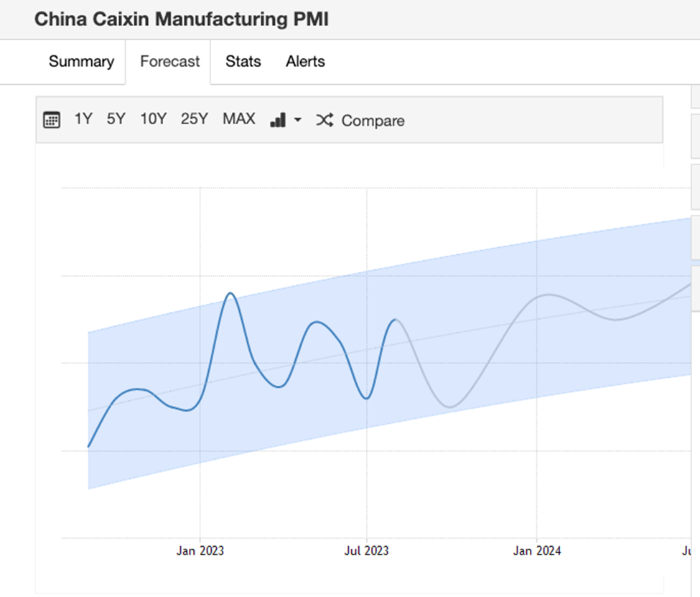The image size is (700, 597).
Task: Click the Jan 2023 axis label
Action: point(200,551)
